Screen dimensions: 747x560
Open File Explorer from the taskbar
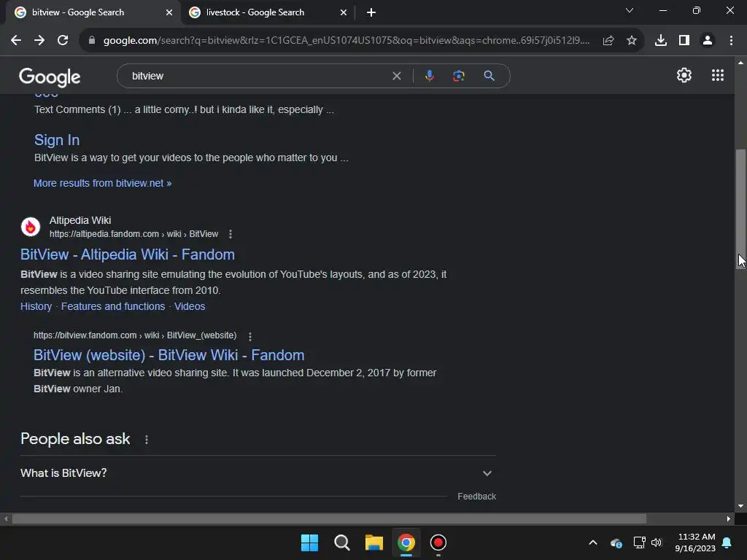(x=374, y=542)
